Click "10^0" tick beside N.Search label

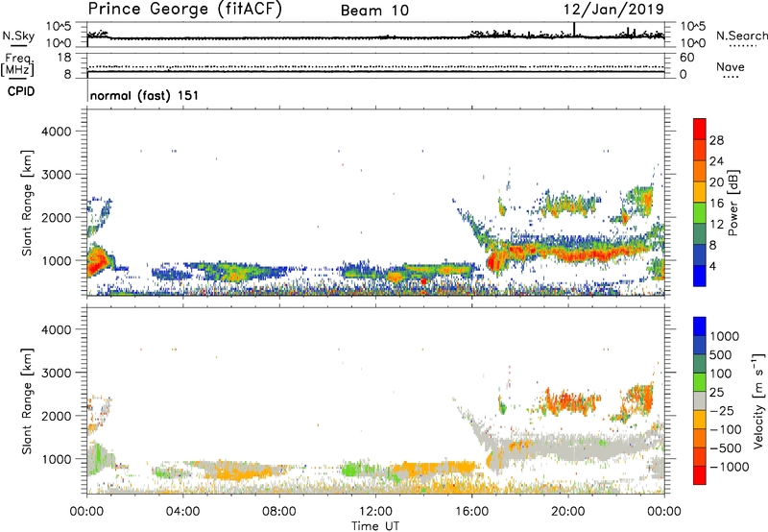[x=692, y=43]
